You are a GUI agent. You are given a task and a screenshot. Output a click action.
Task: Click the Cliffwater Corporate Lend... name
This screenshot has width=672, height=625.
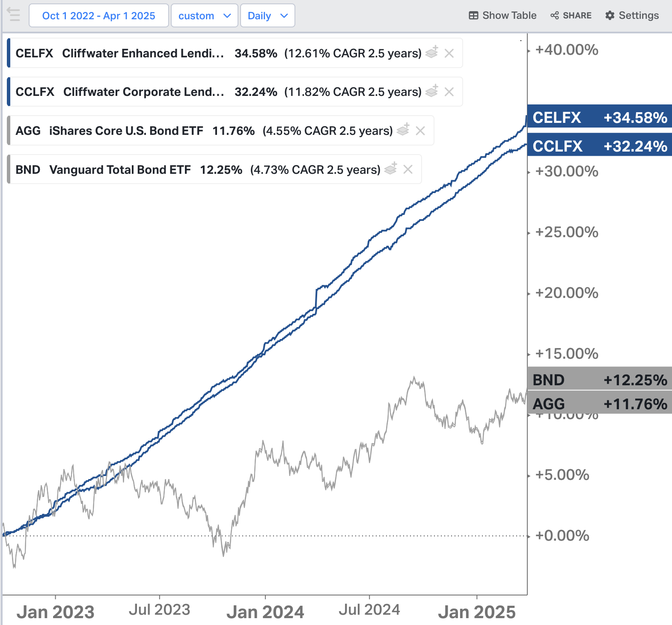(x=144, y=92)
